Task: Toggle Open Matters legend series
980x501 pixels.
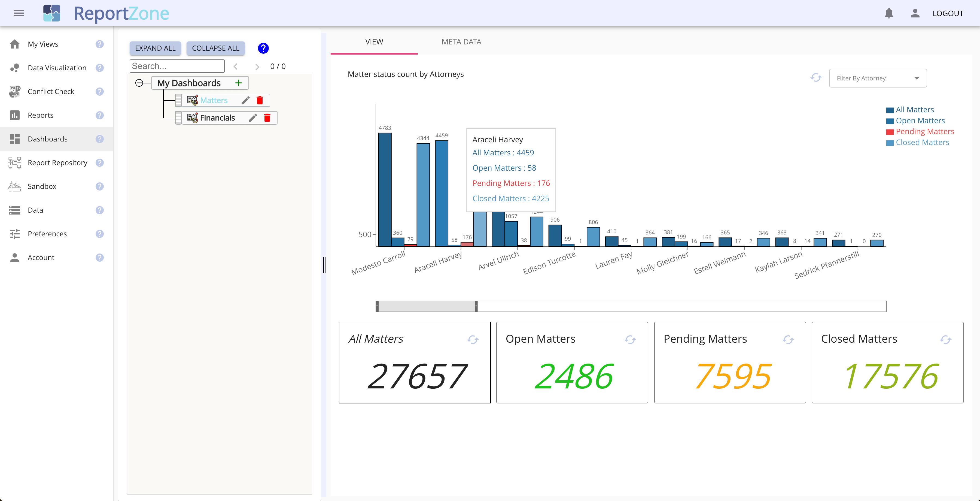Action: [915, 121]
